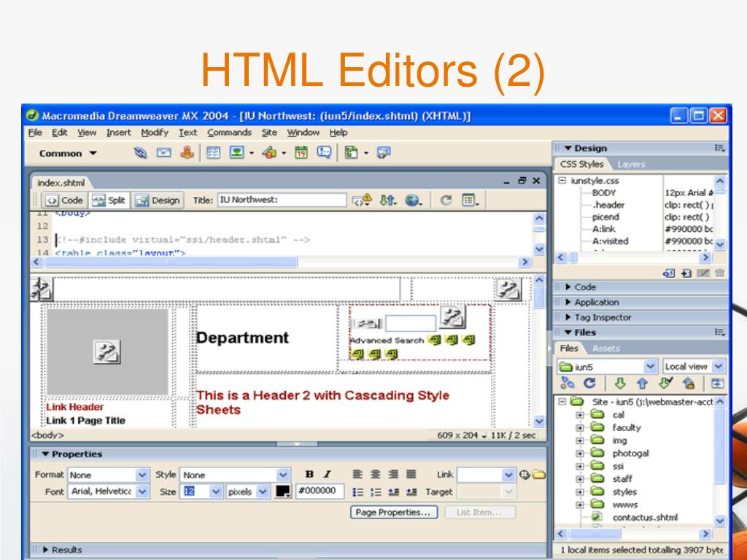
Task: Expand Files panel to show sites
Action: pos(717,384)
